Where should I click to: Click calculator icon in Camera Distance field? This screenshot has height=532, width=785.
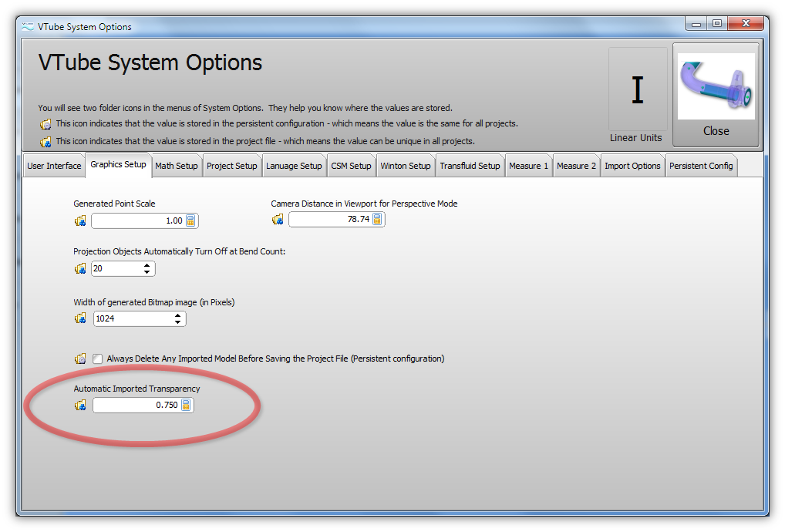point(377,220)
